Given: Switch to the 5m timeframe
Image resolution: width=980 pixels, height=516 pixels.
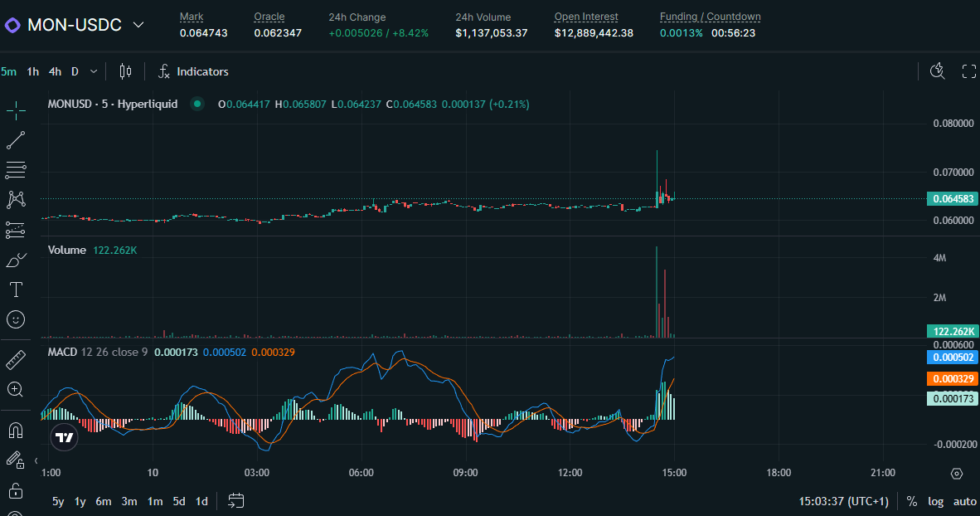Looking at the screenshot, I should coord(9,71).
